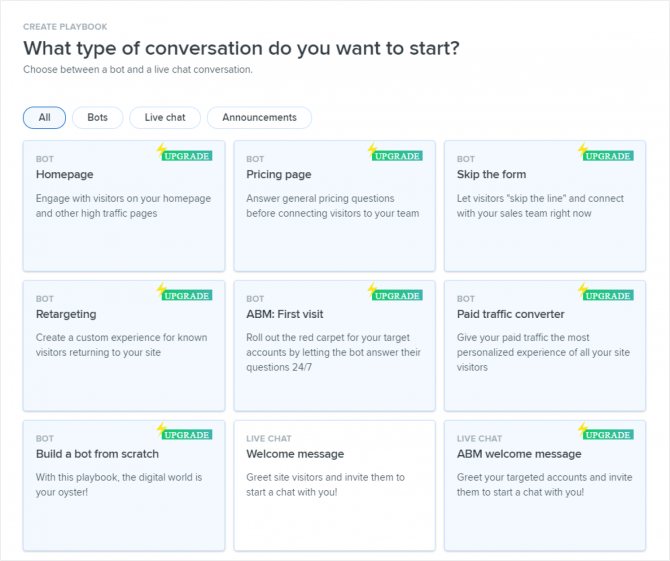Click Upgrade badge on Skip the form card
The height and width of the screenshot is (561, 670).
[608, 156]
